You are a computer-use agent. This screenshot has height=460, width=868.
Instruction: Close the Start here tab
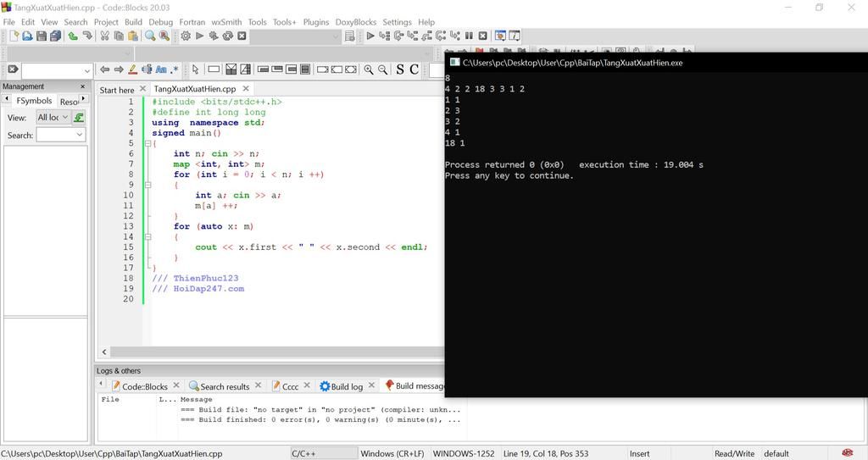pos(142,89)
